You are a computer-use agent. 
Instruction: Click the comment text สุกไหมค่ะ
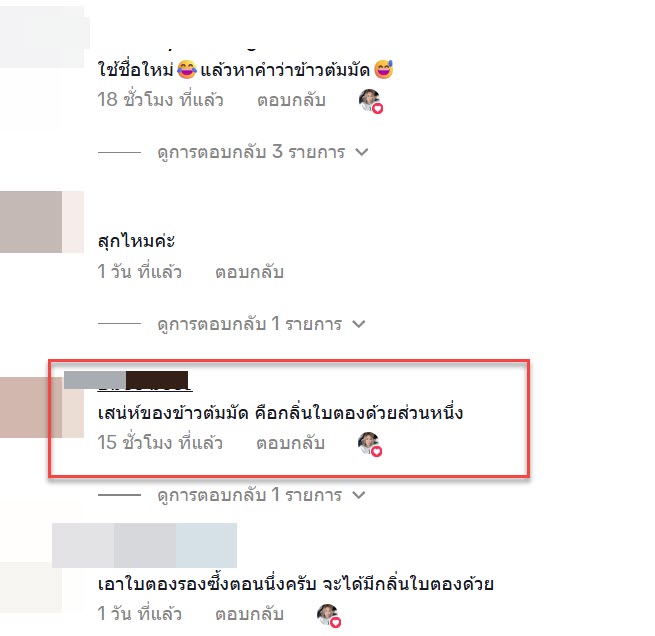(x=136, y=241)
